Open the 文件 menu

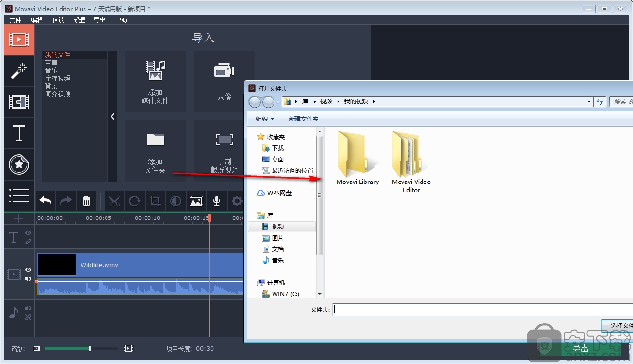[16, 20]
